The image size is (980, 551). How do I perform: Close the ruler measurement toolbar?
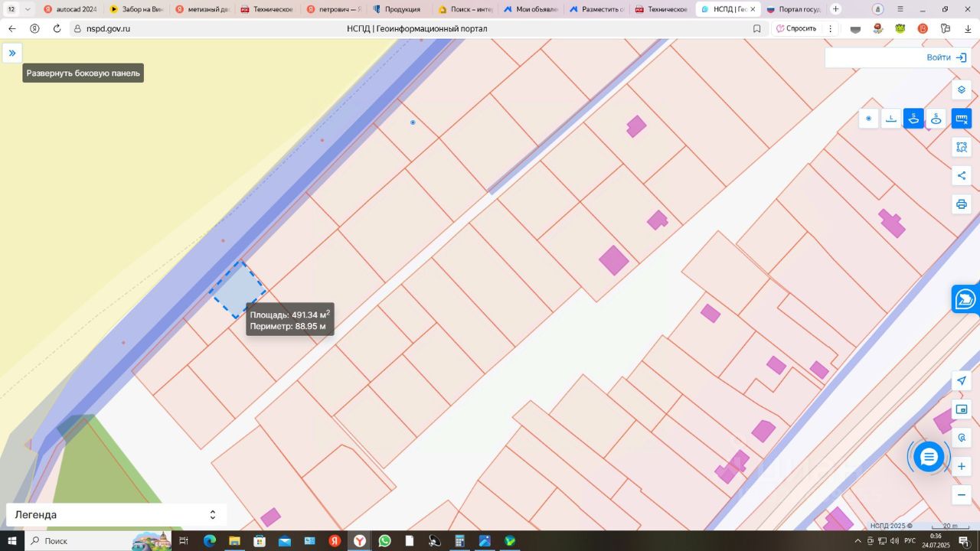tap(962, 119)
